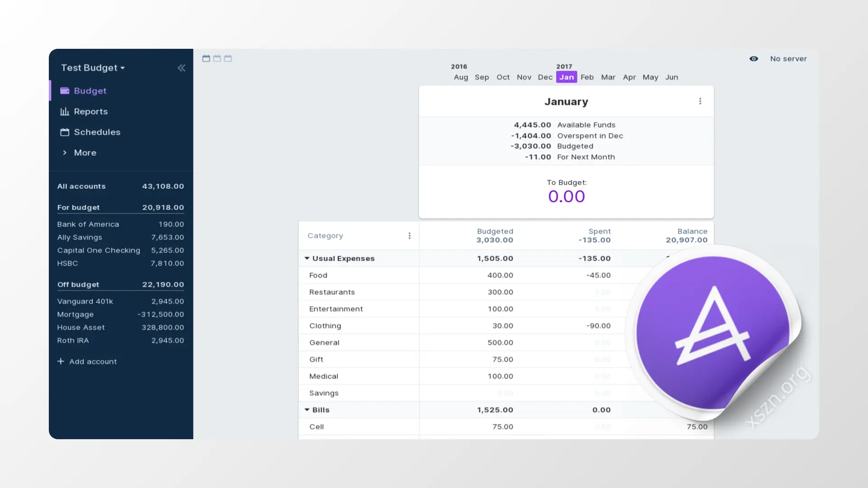The height and width of the screenshot is (488, 868).
Task: Collapse the sidebar with double chevron icon
Action: 181,68
